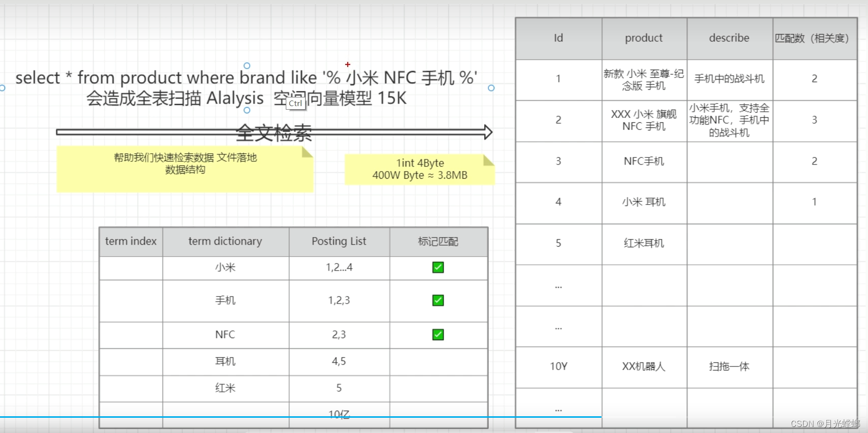Click the 'term index' header cell

coord(131,242)
